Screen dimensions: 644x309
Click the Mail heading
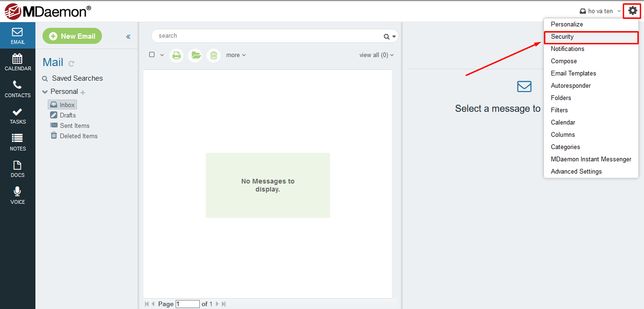point(53,62)
